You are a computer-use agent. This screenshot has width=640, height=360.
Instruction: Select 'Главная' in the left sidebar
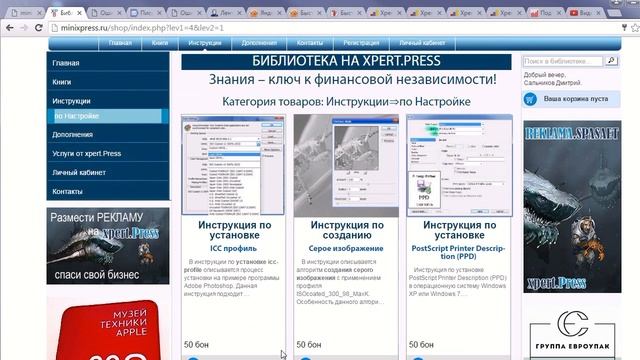(108, 63)
